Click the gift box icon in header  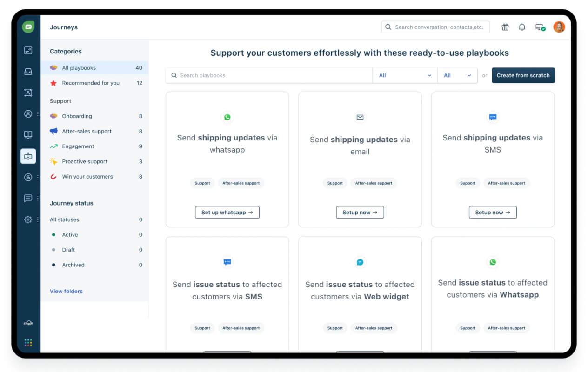tap(505, 27)
